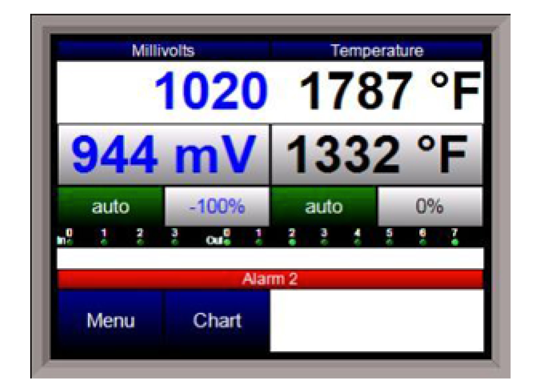Select the -100% millivolts output value
Screen dimensions: 540x392
[217, 207]
